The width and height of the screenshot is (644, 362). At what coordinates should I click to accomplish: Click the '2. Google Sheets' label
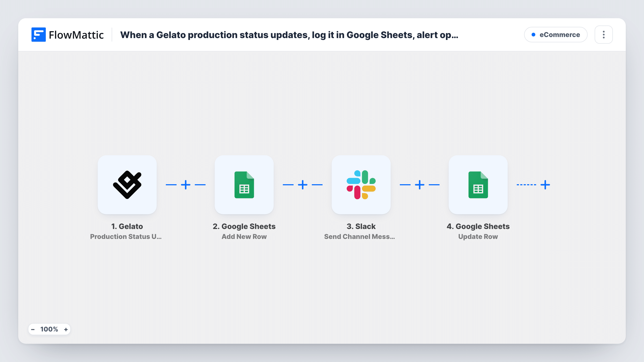244,226
